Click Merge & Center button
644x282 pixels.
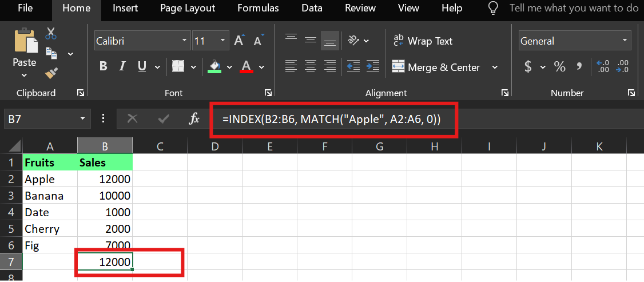point(436,67)
